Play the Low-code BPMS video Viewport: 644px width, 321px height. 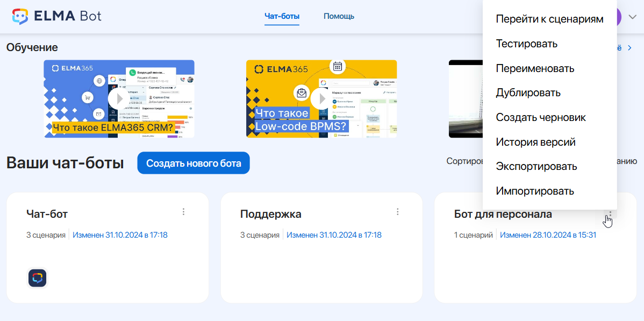(321, 98)
